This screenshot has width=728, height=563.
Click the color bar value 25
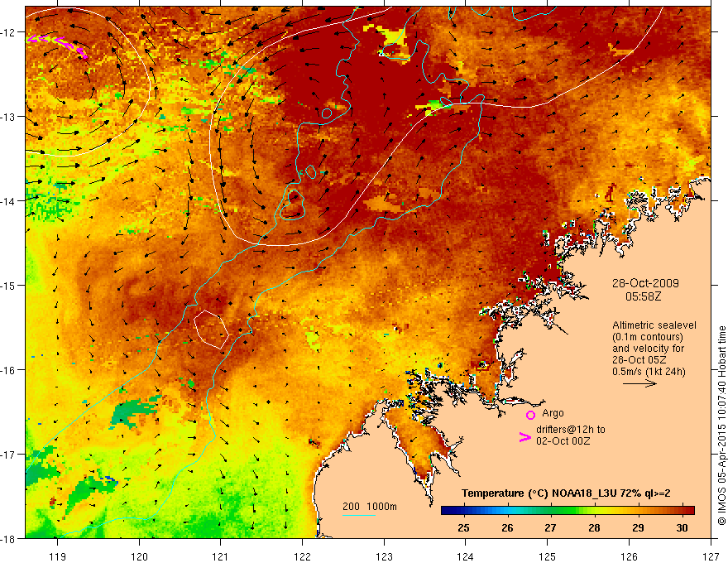(x=463, y=527)
